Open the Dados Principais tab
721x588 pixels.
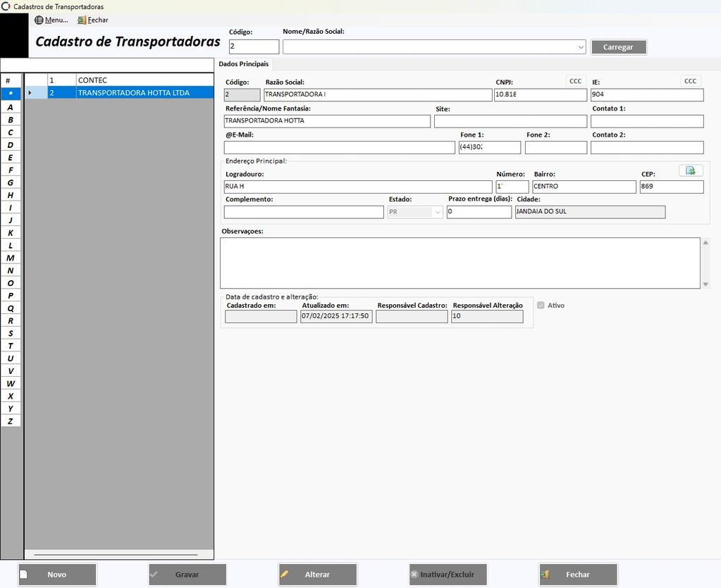pos(244,64)
